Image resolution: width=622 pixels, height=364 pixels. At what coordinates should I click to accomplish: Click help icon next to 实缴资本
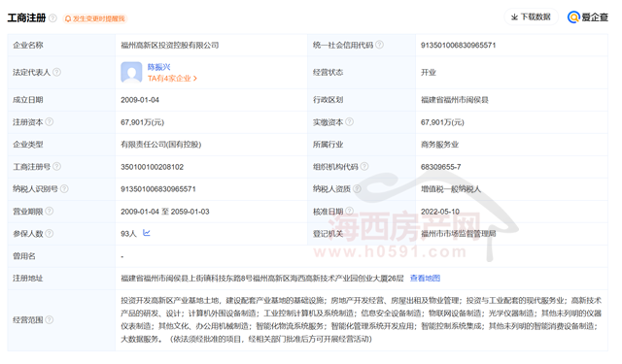point(350,122)
